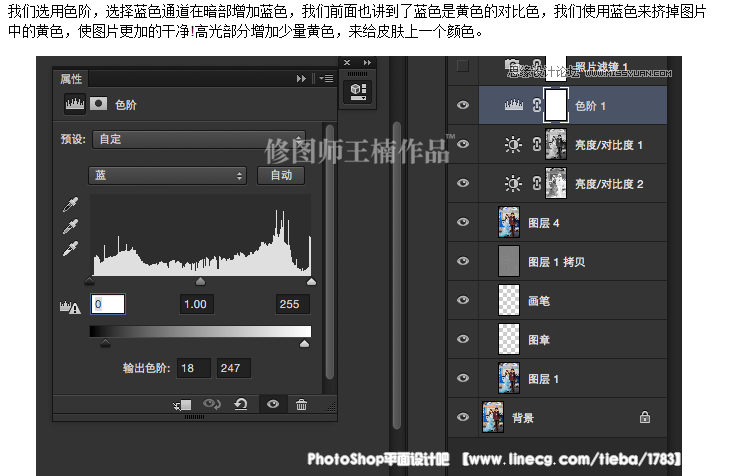Click levels icon on 色阶 1 layer
This screenshot has width=731, height=476.
tap(513, 105)
